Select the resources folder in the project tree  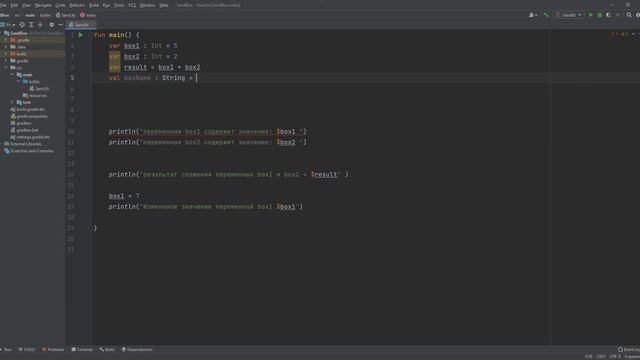35,96
